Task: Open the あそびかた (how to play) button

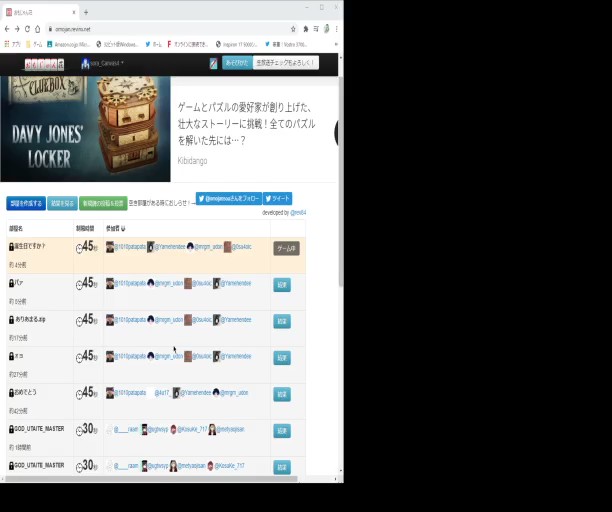Action: pos(237,62)
